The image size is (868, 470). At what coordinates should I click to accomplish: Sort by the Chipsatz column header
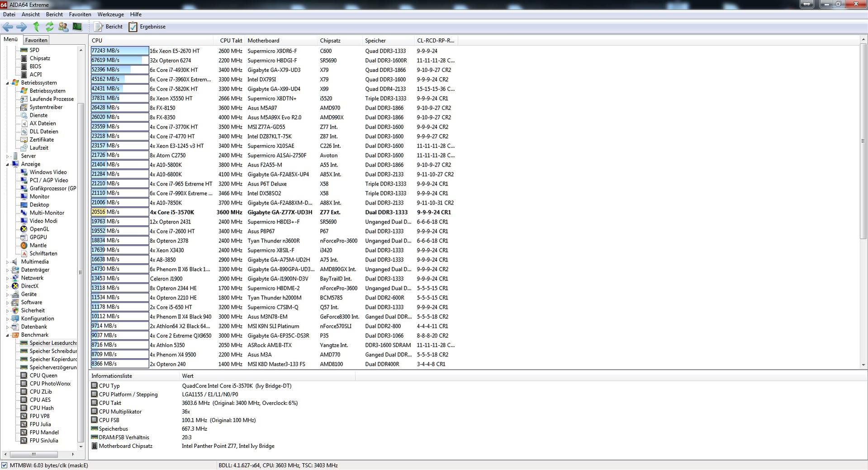click(x=340, y=41)
